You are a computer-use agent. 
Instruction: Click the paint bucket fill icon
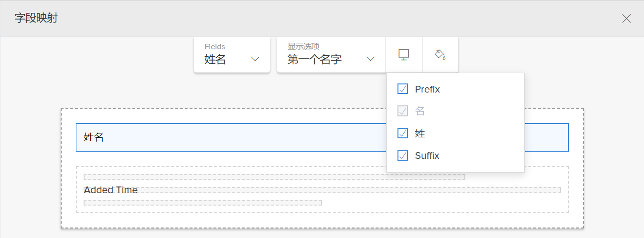(x=440, y=54)
